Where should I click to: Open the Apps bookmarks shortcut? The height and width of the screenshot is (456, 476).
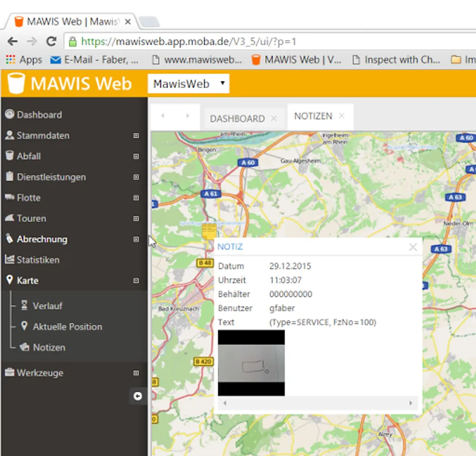pos(24,60)
